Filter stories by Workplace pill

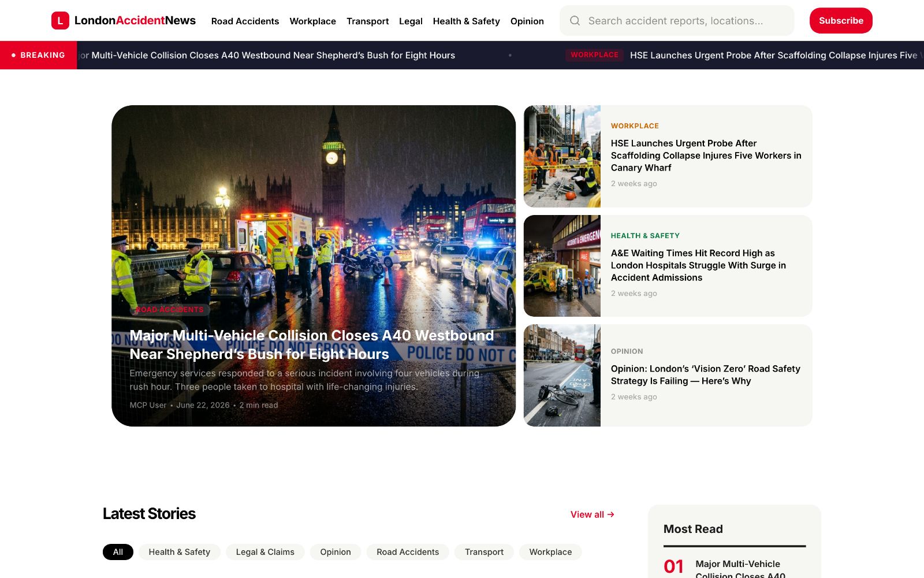coord(550,552)
